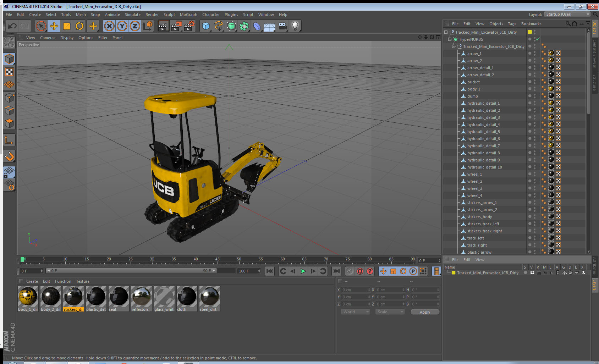Add a Light object
The image size is (599, 364).
(295, 26)
